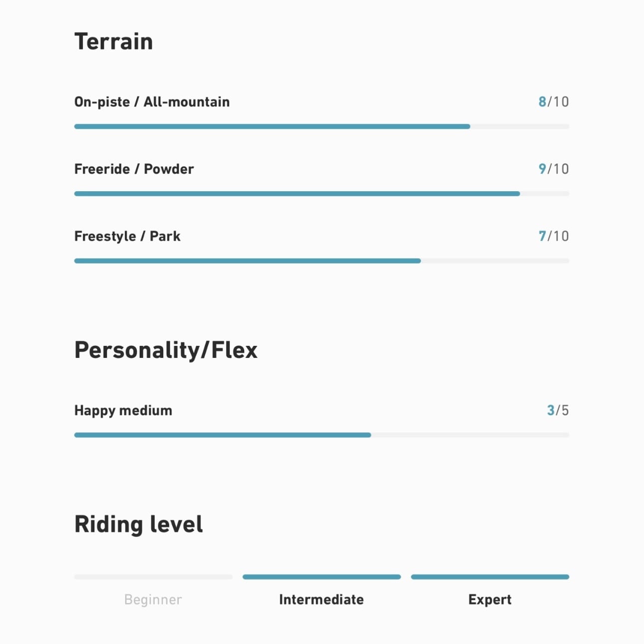
Task: Click the Freeride / Powder rating bar
Action: 322,194
